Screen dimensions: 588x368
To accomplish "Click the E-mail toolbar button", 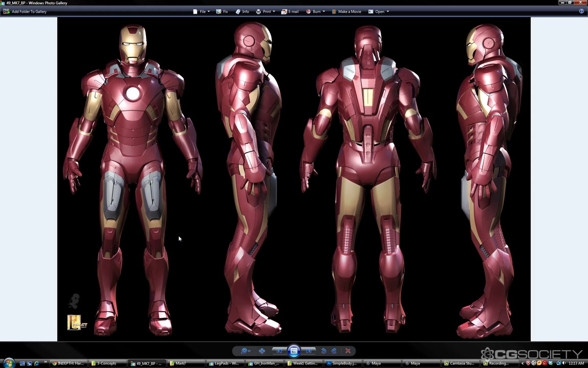I will click(290, 11).
